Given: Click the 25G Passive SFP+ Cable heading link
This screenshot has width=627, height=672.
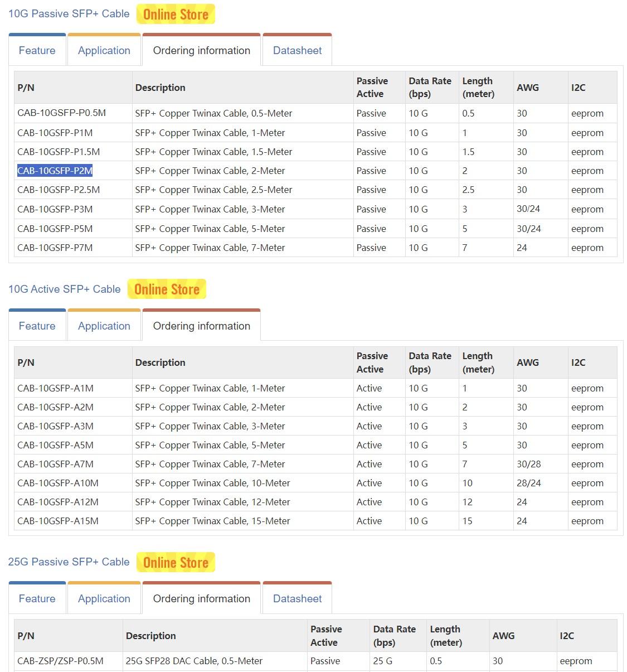Looking at the screenshot, I should click(x=69, y=562).
